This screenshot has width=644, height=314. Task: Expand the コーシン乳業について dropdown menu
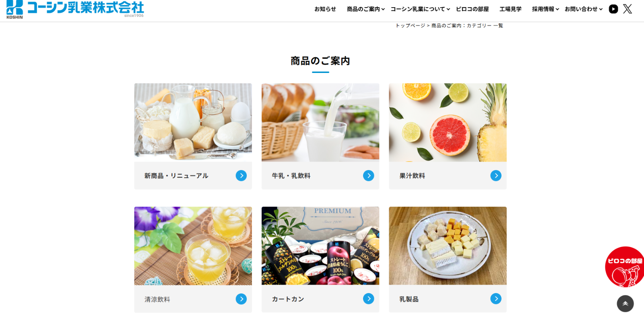pyautogui.click(x=420, y=9)
